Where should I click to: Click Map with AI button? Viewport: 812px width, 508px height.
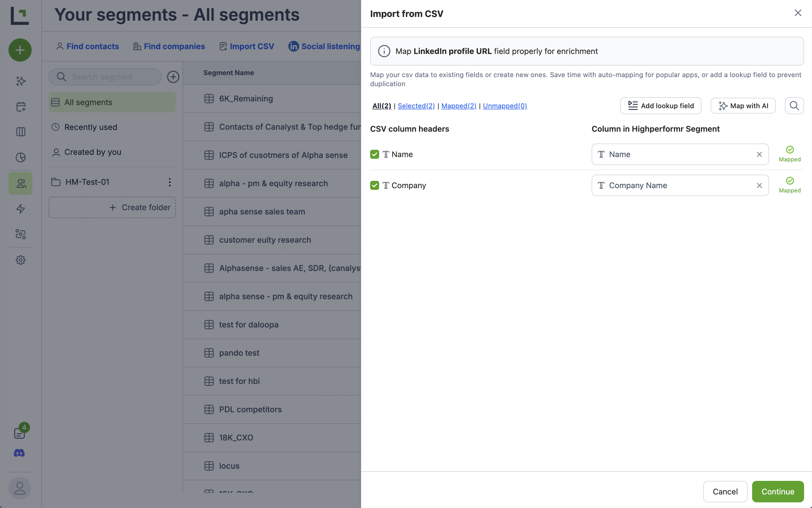point(743,106)
